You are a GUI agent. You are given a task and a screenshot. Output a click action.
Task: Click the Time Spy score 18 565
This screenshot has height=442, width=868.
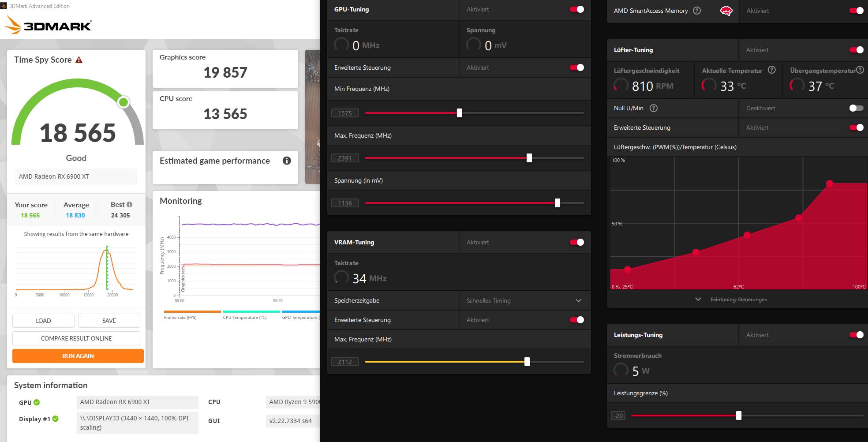pyautogui.click(x=78, y=133)
